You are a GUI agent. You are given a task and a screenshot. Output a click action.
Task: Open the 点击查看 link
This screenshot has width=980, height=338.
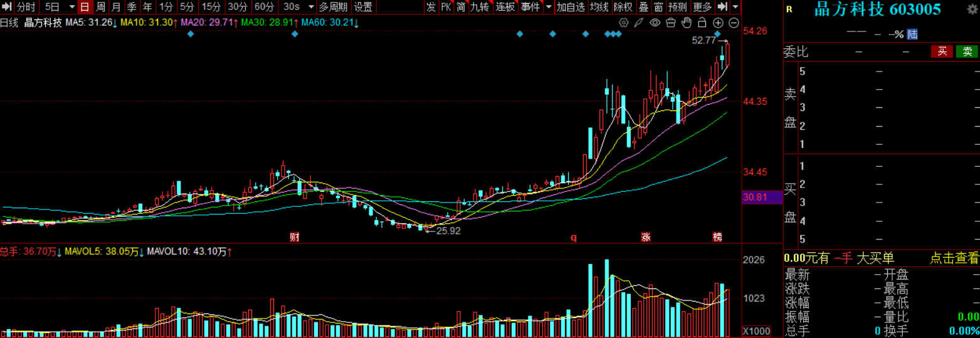[954, 258]
